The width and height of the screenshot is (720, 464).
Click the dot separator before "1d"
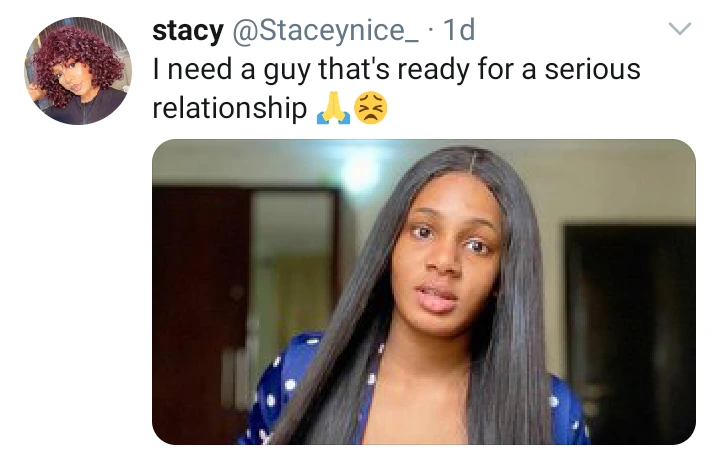pos(430,31)
